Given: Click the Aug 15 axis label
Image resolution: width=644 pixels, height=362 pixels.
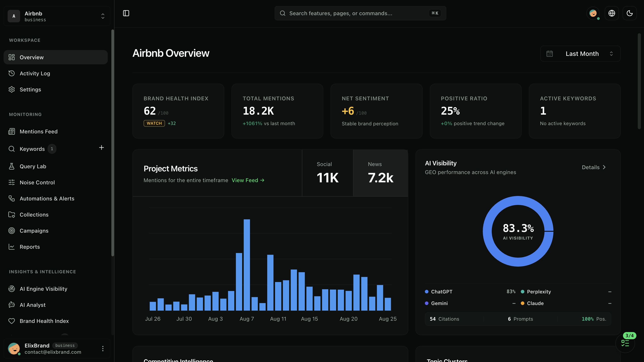Looking at the screenshot, I should click(x=309, y=319).
